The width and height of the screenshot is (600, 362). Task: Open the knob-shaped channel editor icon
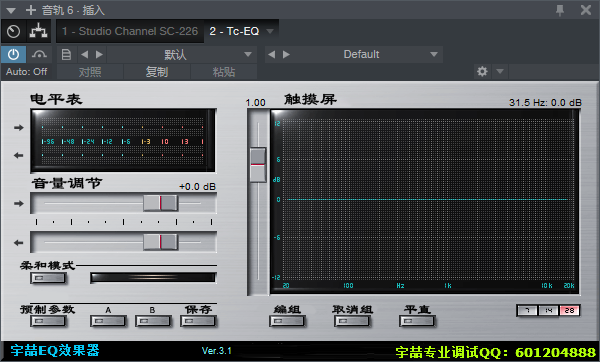point(14,31)
